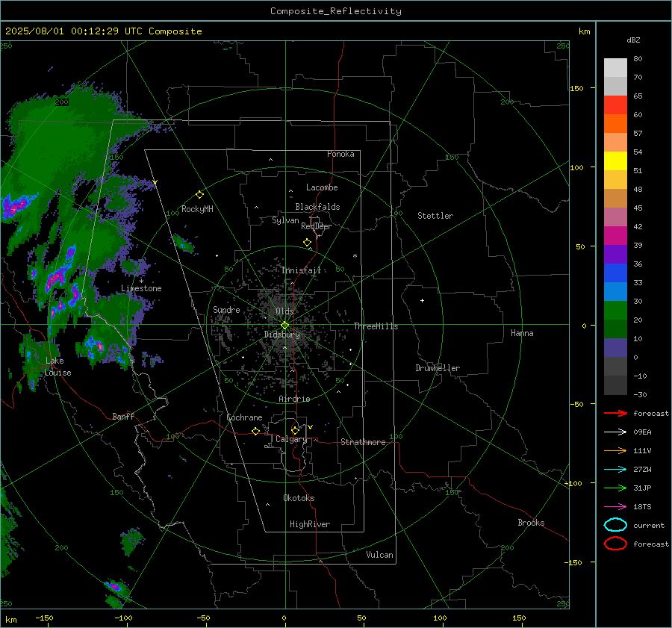Click the yellow diamond at the radar center near Didsbury
Image resolution: width=672 pixels, height=628 pixels.
click(x=284, y=326)
